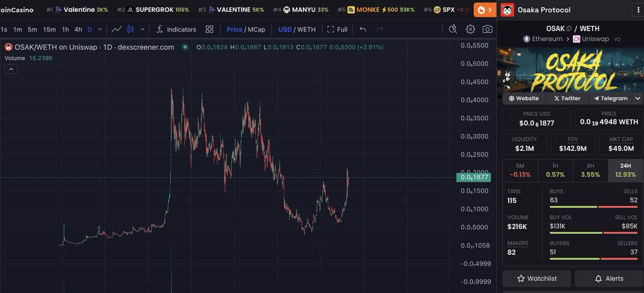Switch chart to MCap view
The width and height of the screenshot is (644, 293).
point(257,30)
